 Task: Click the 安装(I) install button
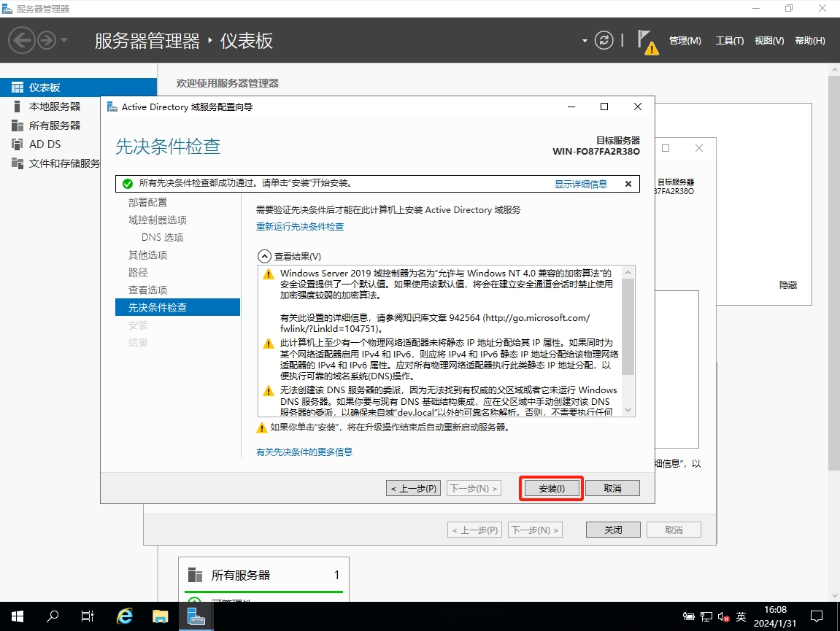click(551, 488)
